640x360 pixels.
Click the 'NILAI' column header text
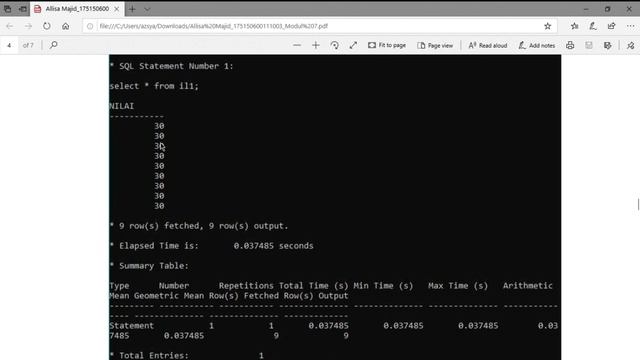tap(122, 106)
